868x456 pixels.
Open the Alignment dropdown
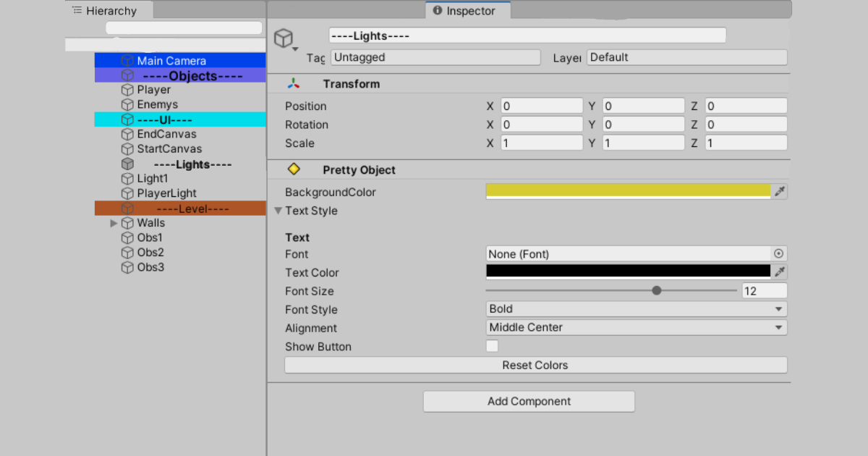pos(636,327)
